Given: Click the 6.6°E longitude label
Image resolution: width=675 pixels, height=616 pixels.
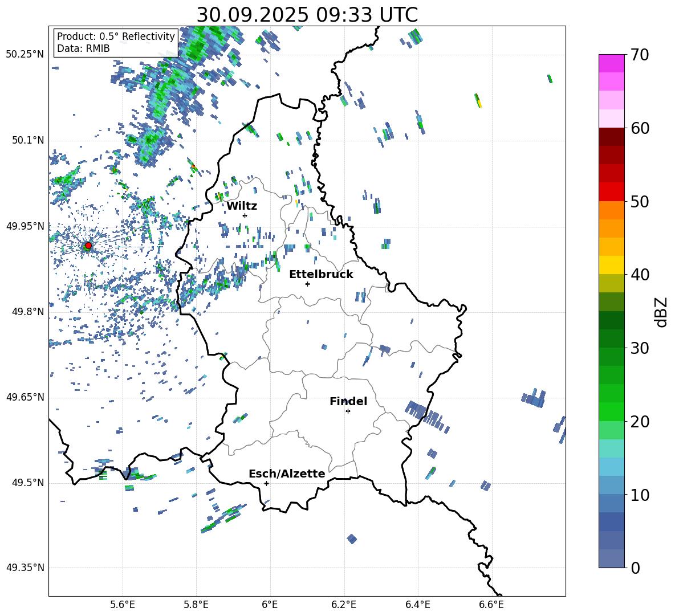Looking at the screenshot, I should click(491, 605).
